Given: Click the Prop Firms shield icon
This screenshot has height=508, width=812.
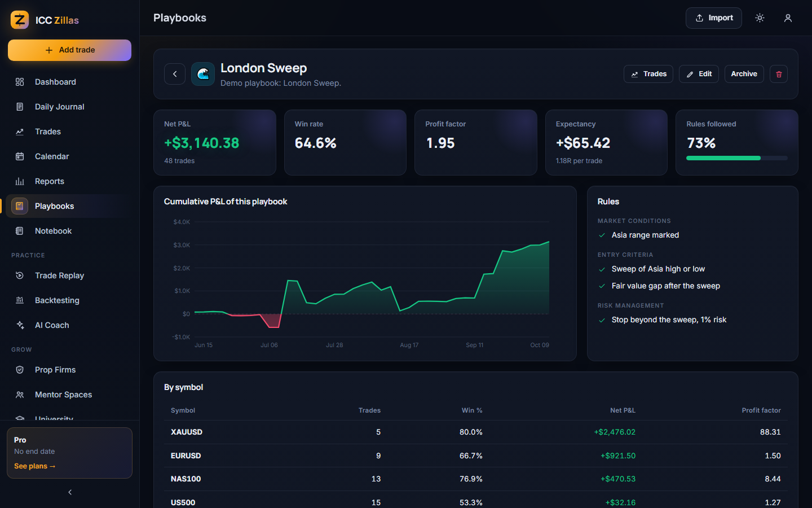Looking at the screenshot, I should (x=20, y=370).
